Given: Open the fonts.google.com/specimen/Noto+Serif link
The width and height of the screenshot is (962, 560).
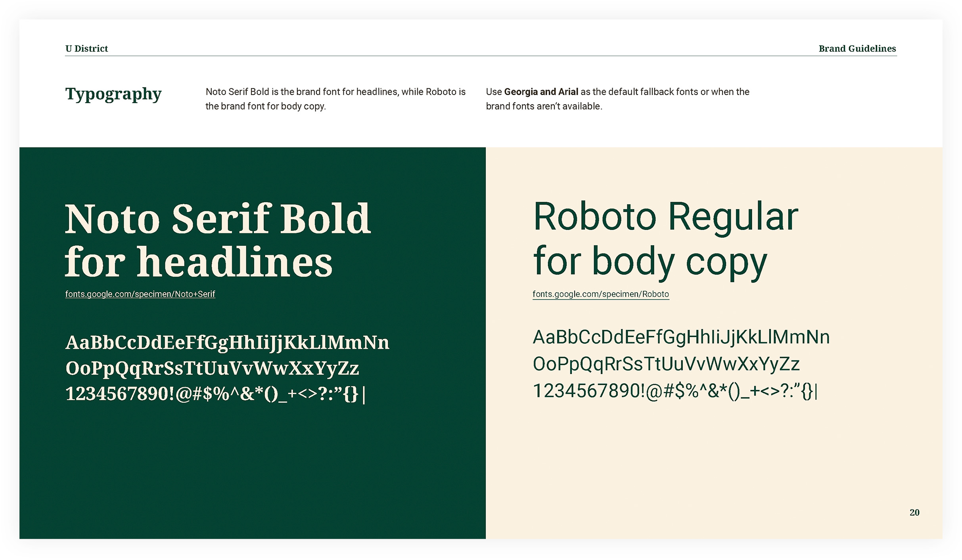Looking at the screenshot, I should pyautogui.click(x=140, y=294).
